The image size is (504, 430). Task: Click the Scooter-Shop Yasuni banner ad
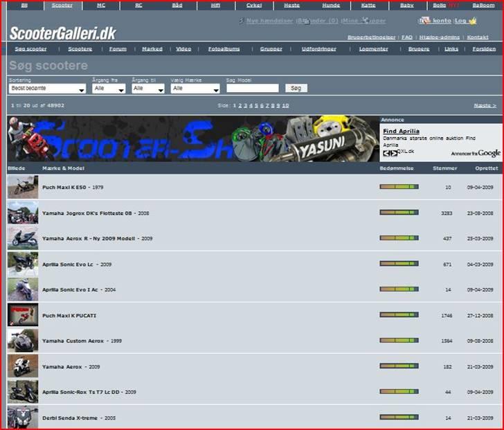pos(192,138)
